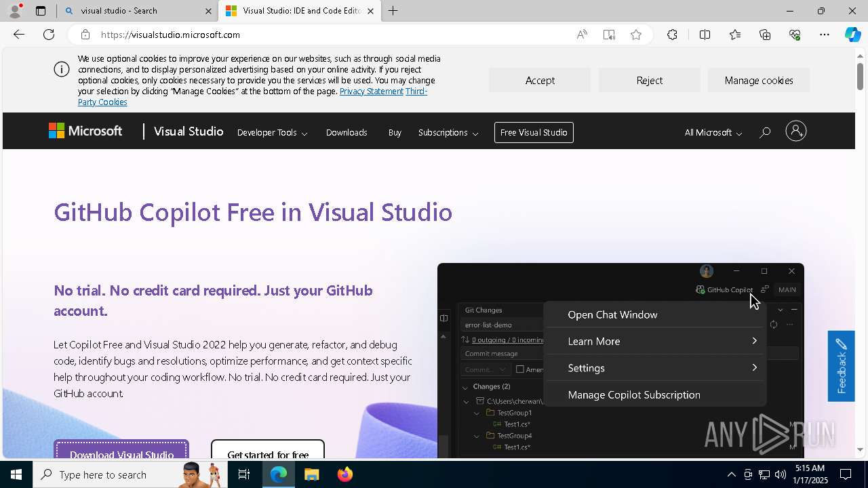Open the Extensions puzzle icon
This screenshot has width=868, height=488.
tap(672, 35)
